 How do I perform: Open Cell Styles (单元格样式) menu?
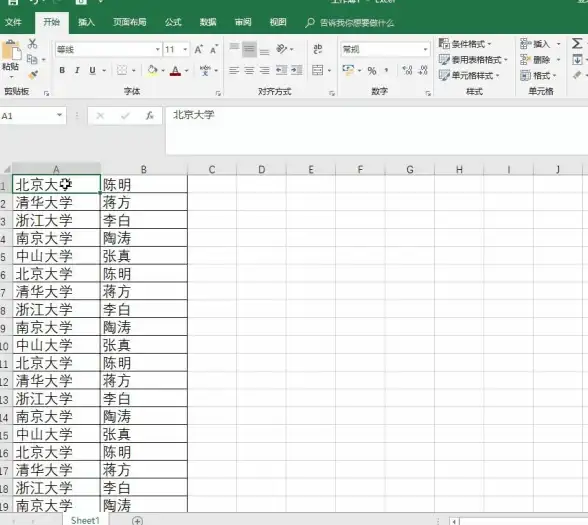click(470, 75)
